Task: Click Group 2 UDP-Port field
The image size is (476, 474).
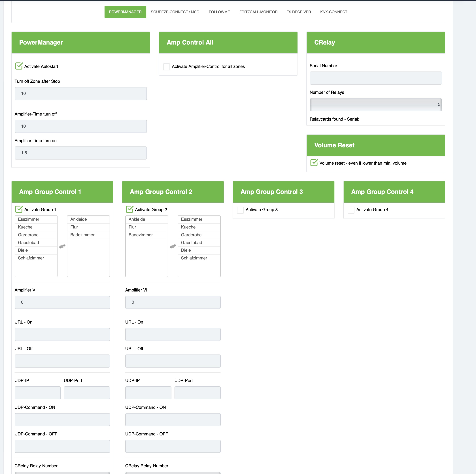Action: [197, 393]
